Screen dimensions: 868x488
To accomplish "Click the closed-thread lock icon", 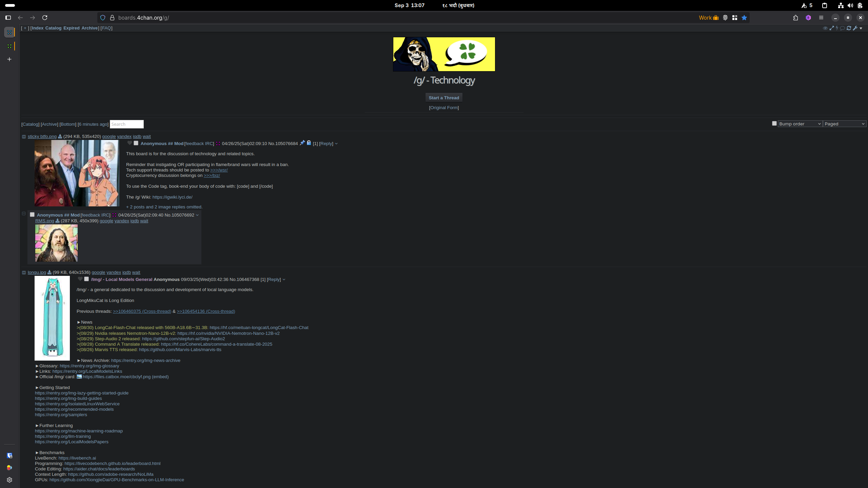I will point(309,143).
